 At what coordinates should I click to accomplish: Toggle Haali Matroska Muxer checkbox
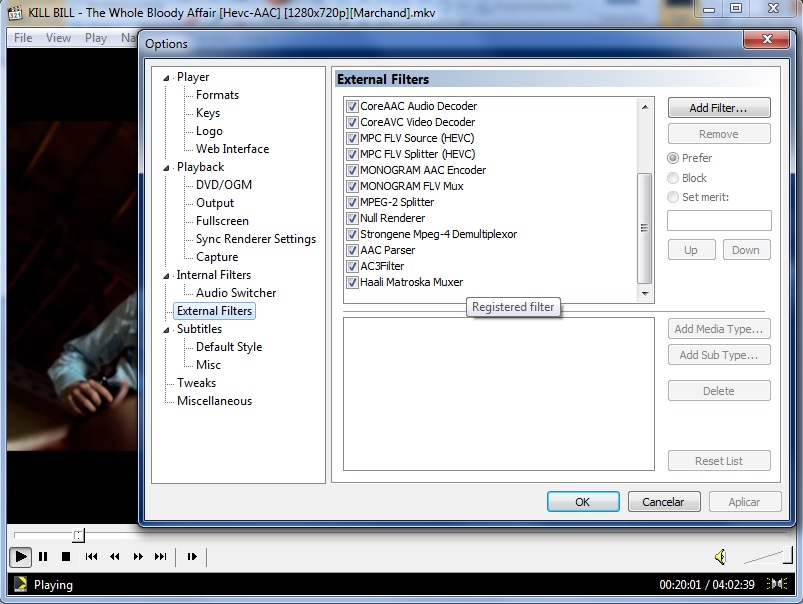click(352, 282)
